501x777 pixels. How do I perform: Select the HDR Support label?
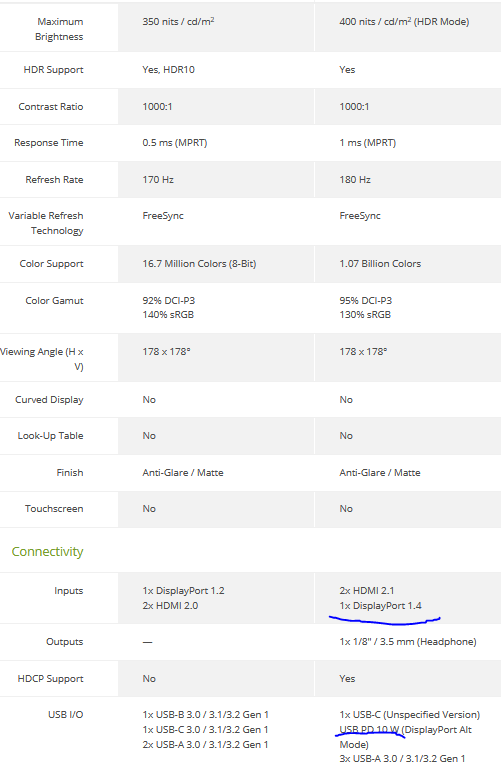coord(54,69)
